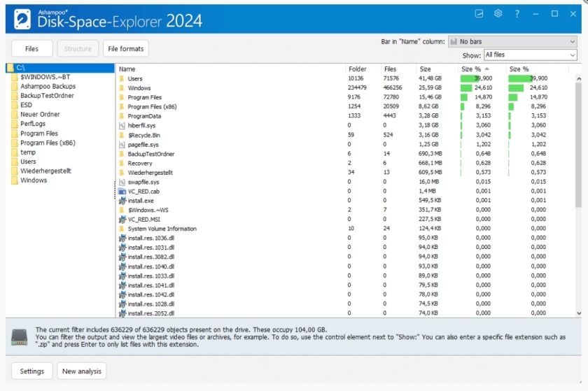
Task: Click the pagefile.sys file icon
Action: click(x=122, y=144)
